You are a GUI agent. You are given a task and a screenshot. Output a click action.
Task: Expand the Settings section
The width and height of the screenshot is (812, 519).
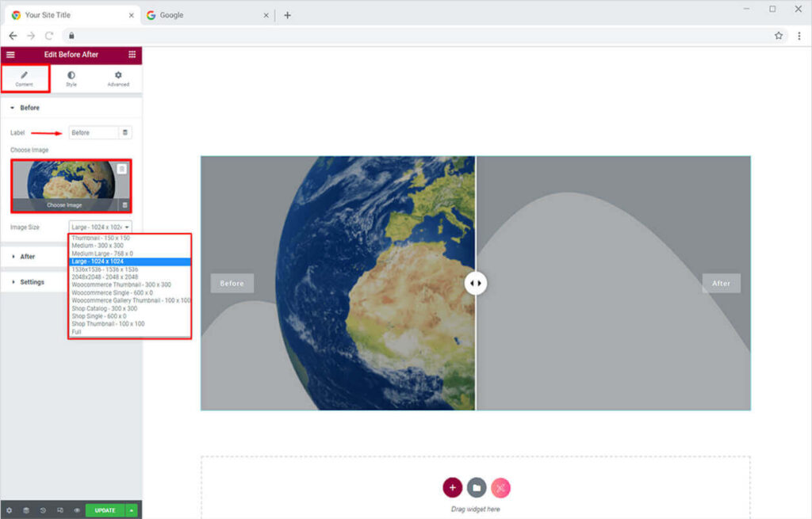tap(32, 282)
